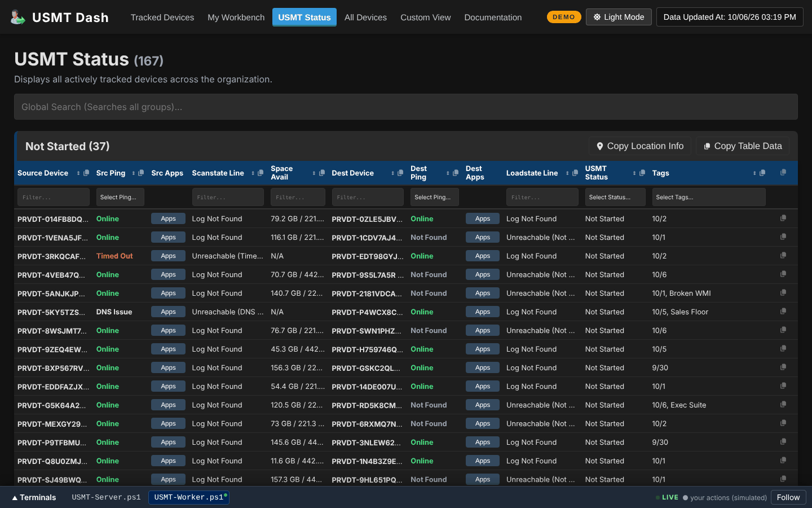Image resolution: width=812 pixels, height=508 pixels.
Task: Copy the Dest Device column
Action: (x=400, y=173)
